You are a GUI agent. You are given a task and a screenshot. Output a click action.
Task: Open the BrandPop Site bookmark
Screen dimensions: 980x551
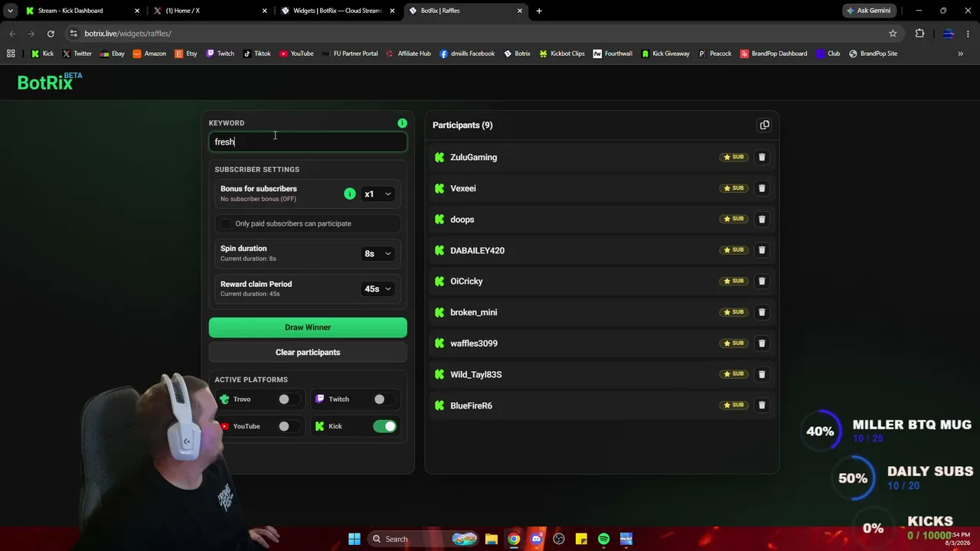point(873,54)
